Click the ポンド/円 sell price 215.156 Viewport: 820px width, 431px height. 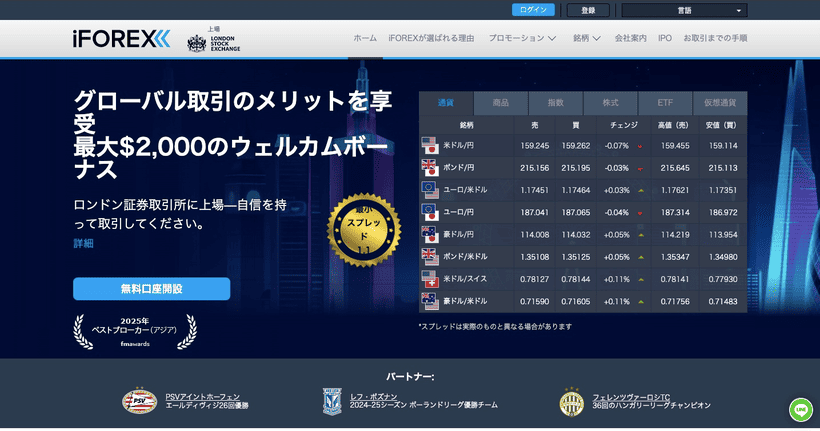tap(534, 168)
